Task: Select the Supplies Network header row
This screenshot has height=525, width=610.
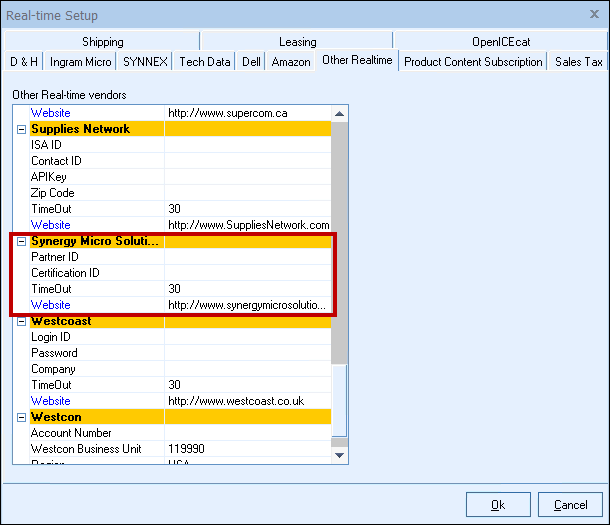Action: [181, 129]
